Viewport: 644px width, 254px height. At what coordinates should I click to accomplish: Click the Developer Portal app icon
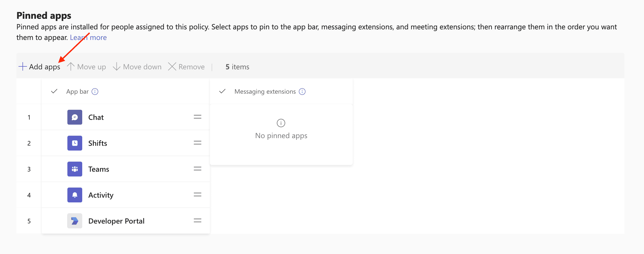coord(75,221)
